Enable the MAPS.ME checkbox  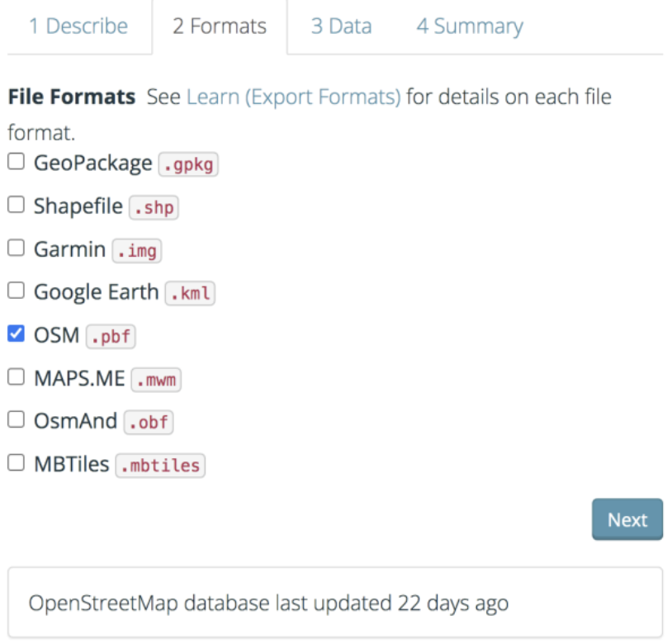(x=17, y=376)
